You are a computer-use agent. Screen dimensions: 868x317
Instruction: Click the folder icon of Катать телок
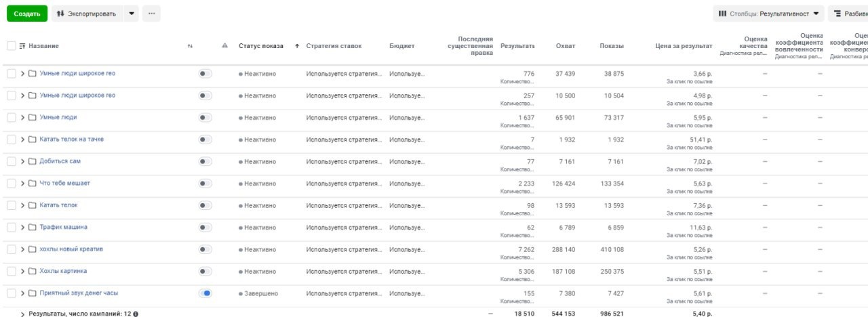33,205
